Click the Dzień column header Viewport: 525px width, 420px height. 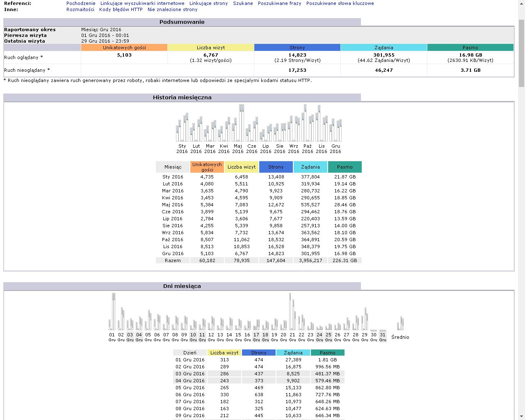190,353
